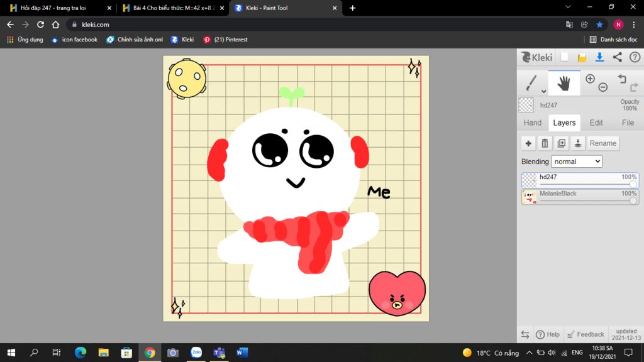
Task: Open a new browser tab
Action: (x=352, y=8)
